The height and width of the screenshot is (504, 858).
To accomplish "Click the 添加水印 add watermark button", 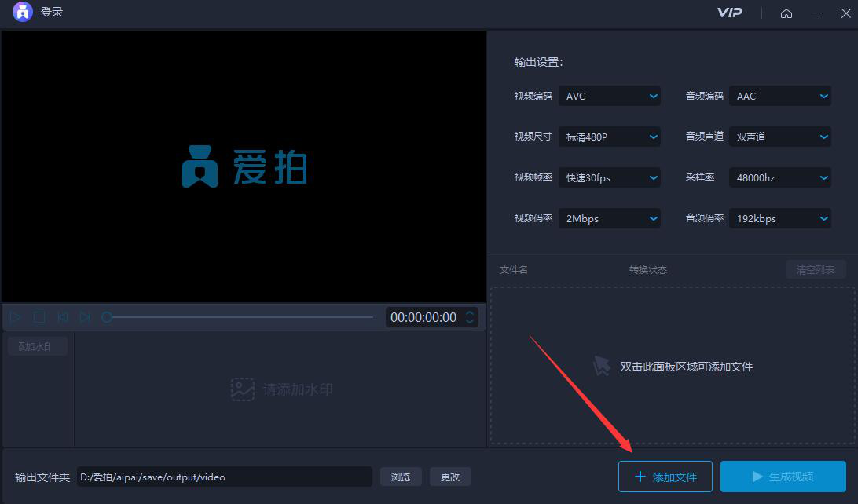I will [38, 346].
